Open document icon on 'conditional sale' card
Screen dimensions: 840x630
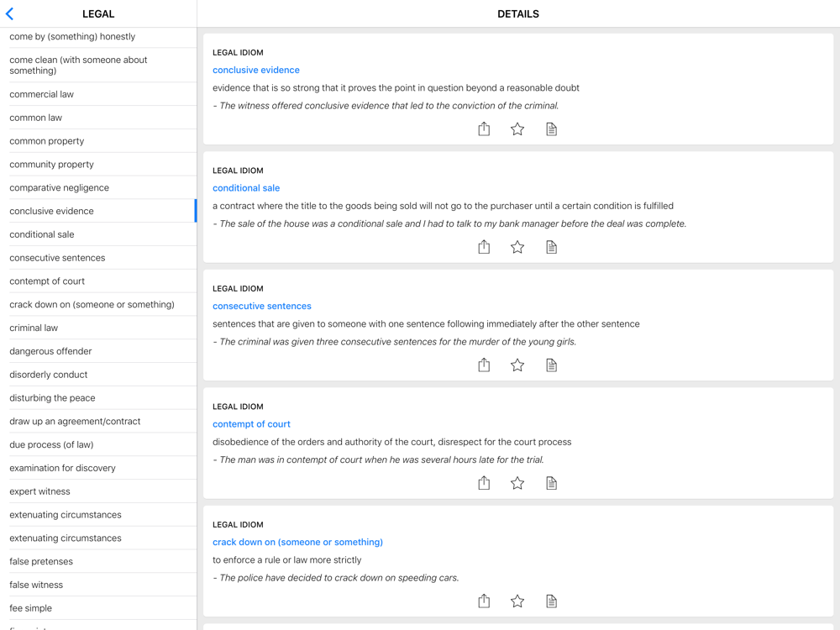pos(551,247)
